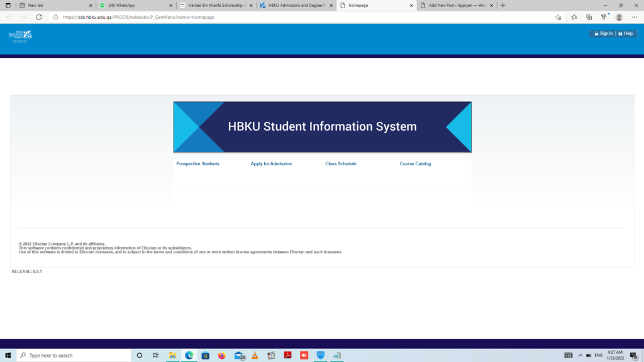Screen dimensions: 644x362
Task: Open the Windows Start menu
Action: tap(8, 356)
